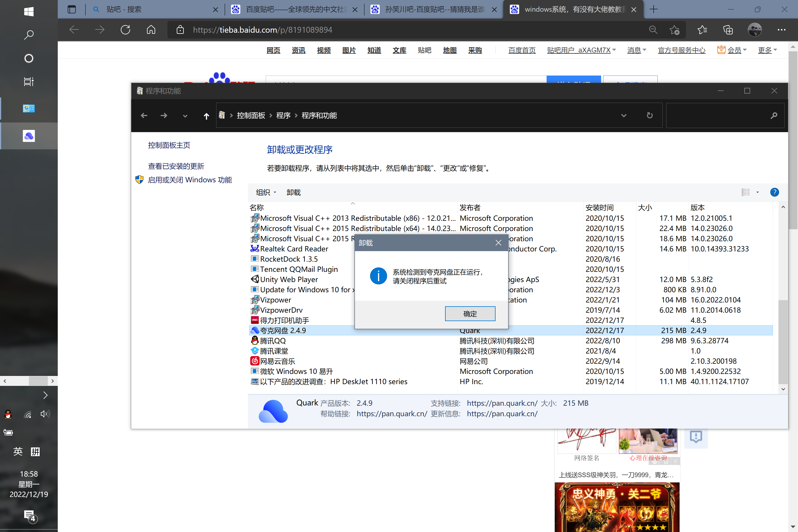Open the notification center icon

click(x=30, y=516)
